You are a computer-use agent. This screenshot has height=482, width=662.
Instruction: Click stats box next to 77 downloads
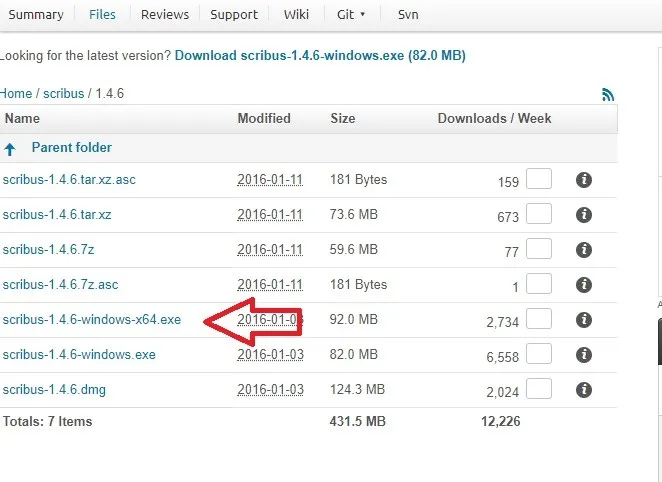(x=539, y=249)
